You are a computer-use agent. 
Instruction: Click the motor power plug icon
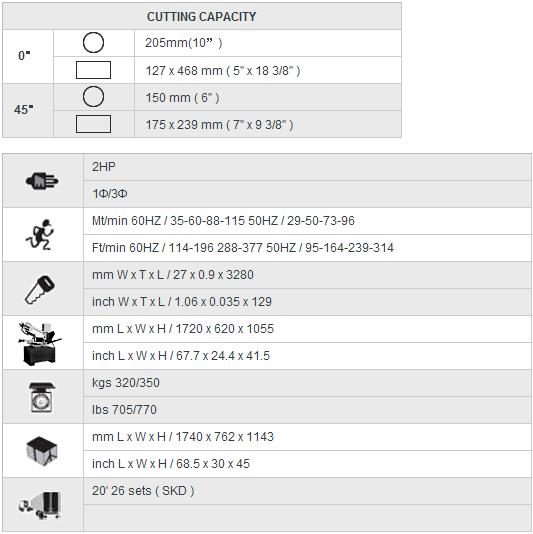(42, 180)
